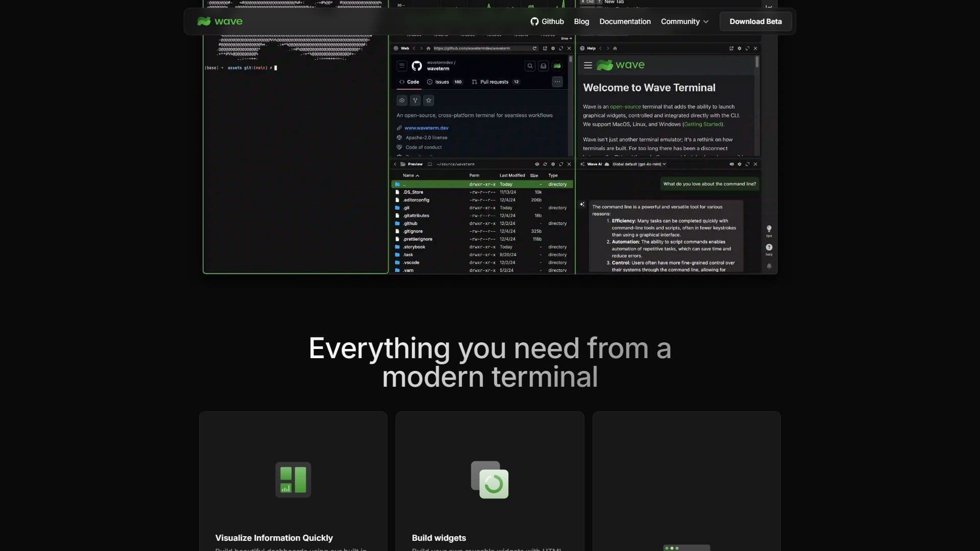980x551 pixels.
Task: Open Web block page in external browser
Action: click(545, 48)
